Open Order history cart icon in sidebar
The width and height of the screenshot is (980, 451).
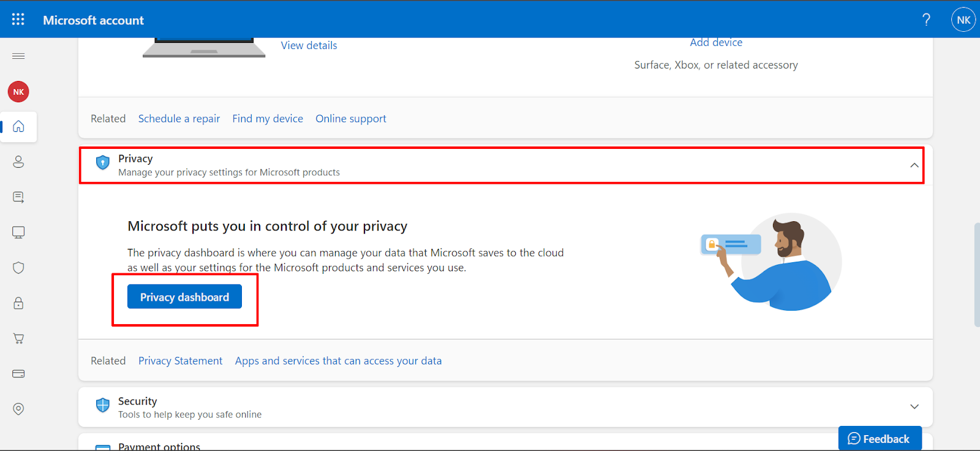(x=18, y=338)
